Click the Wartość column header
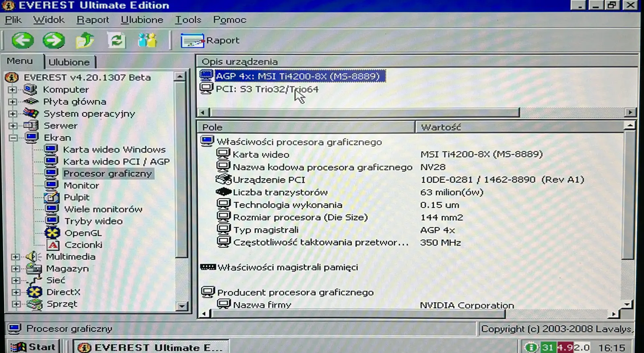 (519, 127)
